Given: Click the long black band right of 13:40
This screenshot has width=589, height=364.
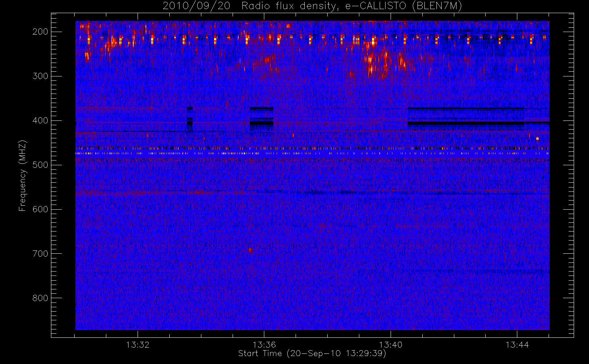Looking at the screenshot, I should (466, 123).
